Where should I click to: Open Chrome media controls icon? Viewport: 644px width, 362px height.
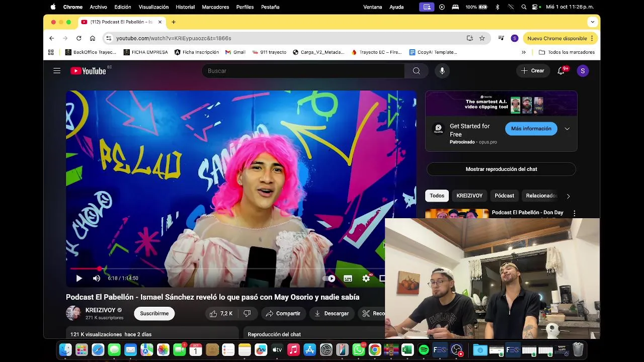point(501,38)
